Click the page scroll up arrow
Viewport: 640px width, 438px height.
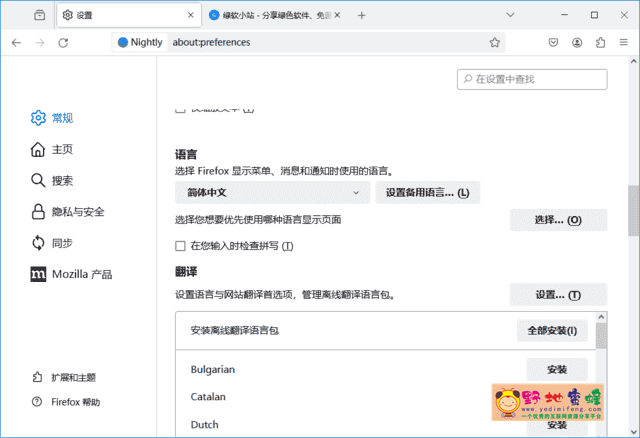coord(633,62)
